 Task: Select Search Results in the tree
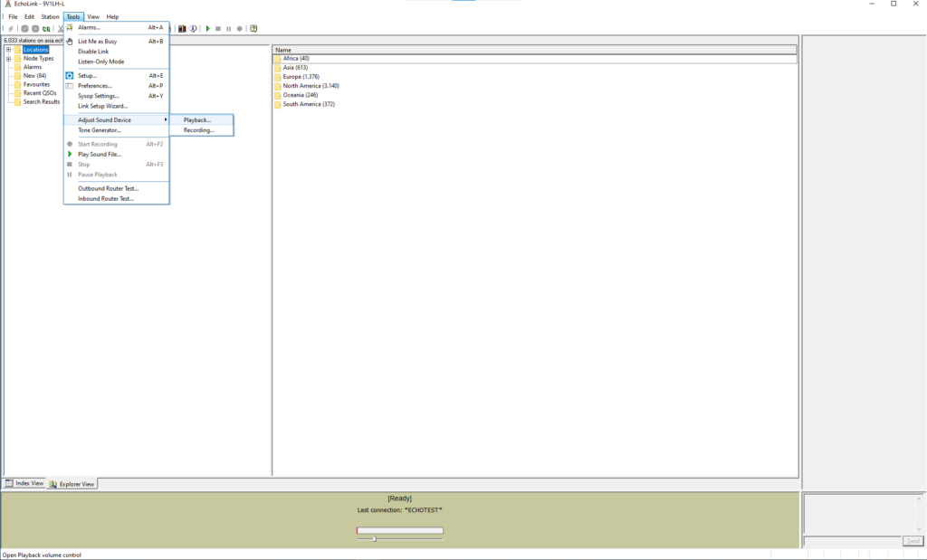[42, 101]
